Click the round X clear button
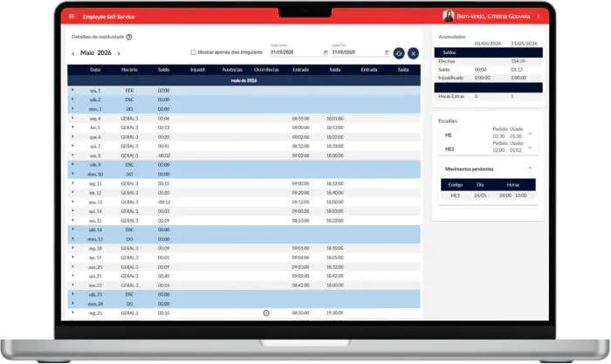This screenshot has height=364, width=611. (x=414, y=53)
